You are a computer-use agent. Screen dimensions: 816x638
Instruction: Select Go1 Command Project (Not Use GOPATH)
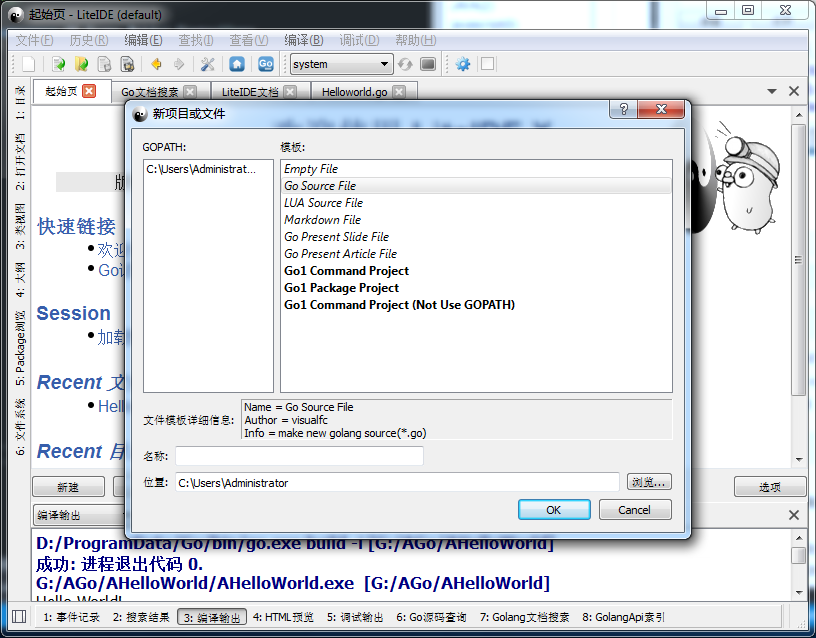click(476, 305)
